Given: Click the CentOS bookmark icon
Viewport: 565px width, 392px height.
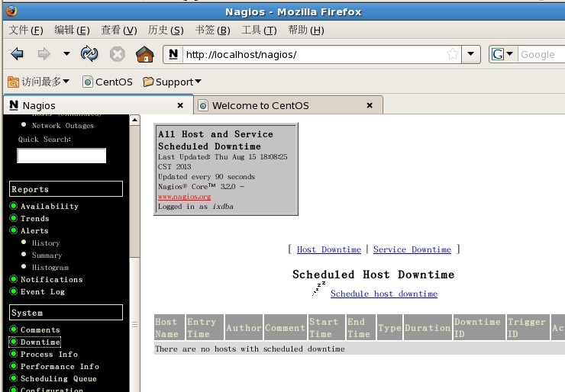Looking at the screenshot, I should click(87, 82).
